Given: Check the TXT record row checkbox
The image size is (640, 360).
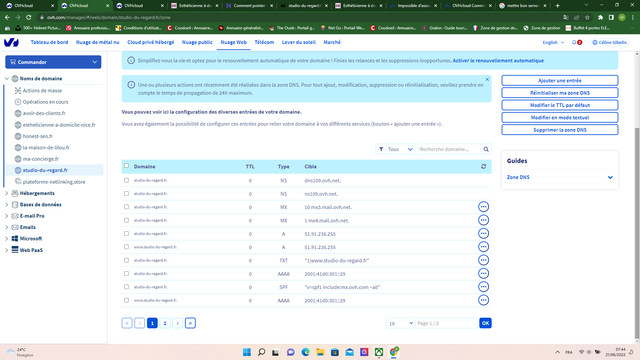Looking at the screenshot, I should [127, 260].
